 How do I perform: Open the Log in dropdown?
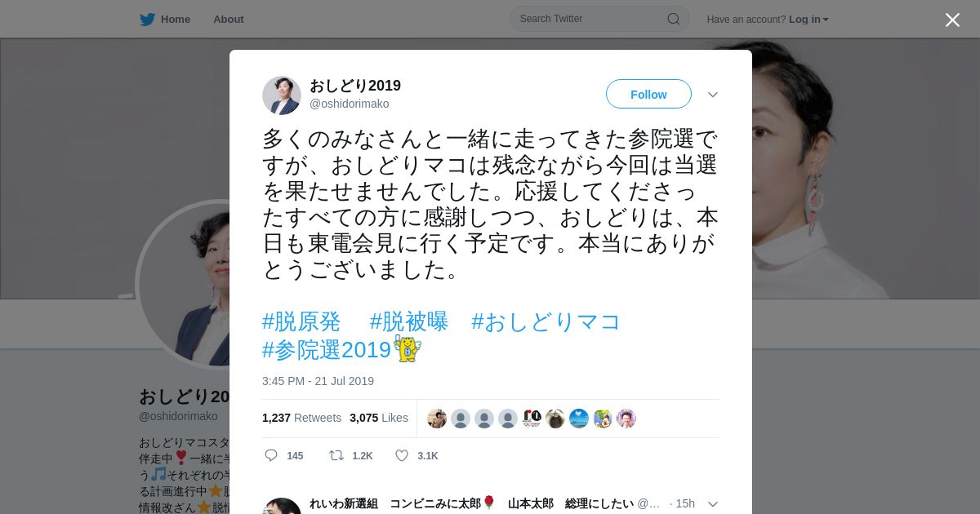pyautogui.click(x=808, y=20)
